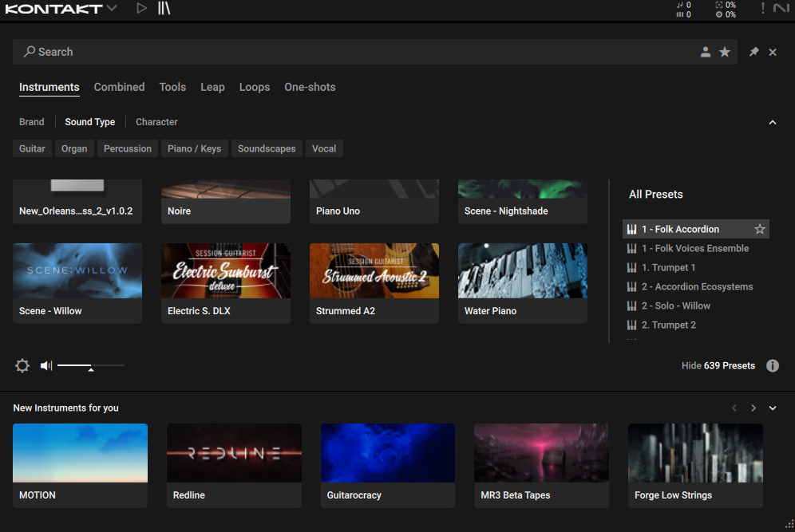Toggle the favorites star filter in the search bar

[x=725, y=52]
